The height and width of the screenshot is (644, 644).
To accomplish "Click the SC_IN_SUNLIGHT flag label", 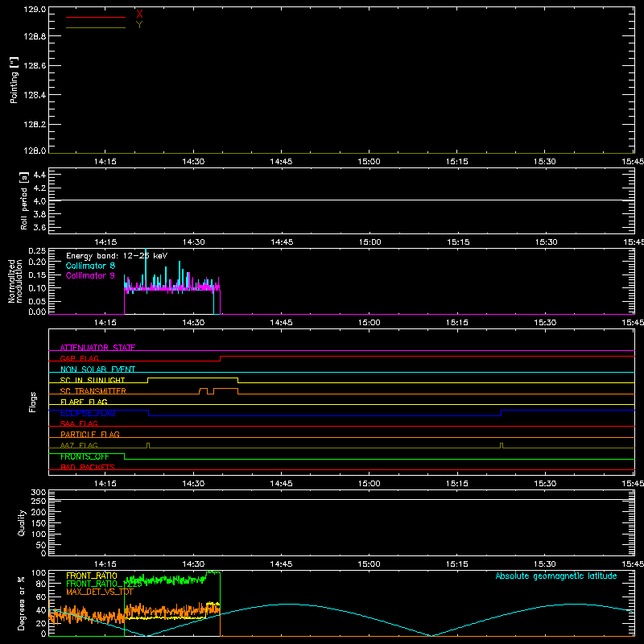I will coord(93,380).
